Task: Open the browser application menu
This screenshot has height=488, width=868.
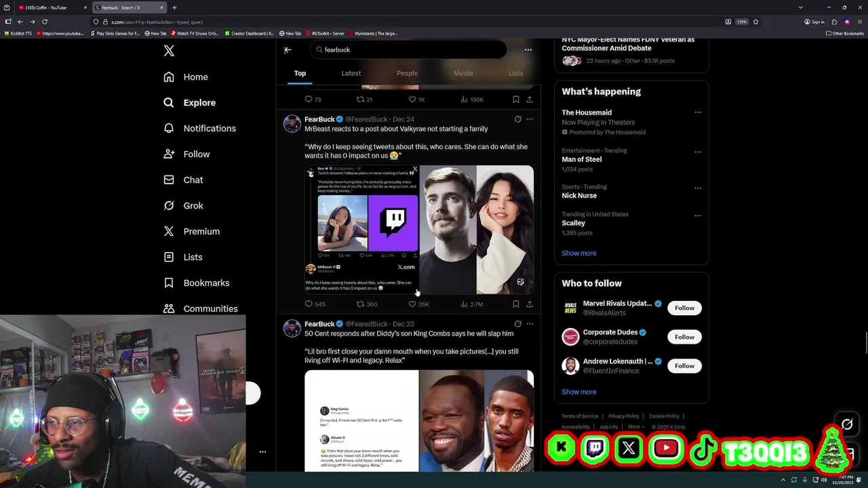Action: pos(859,22)
